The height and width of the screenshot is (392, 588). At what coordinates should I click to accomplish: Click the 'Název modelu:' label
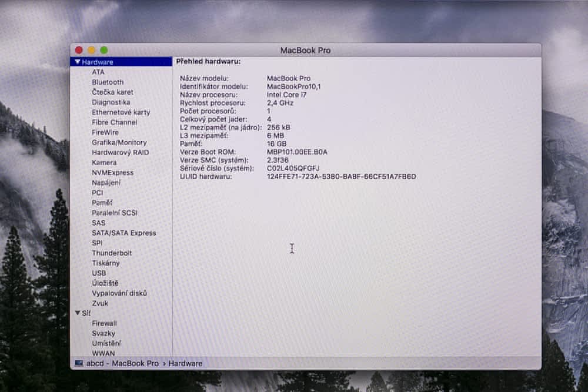point(204,78)
